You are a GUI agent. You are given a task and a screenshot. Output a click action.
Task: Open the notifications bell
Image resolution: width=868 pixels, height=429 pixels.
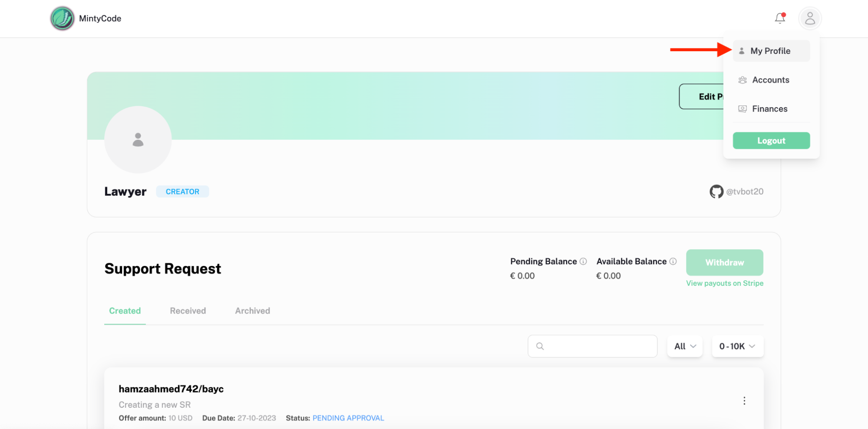(x=780, y=18)
